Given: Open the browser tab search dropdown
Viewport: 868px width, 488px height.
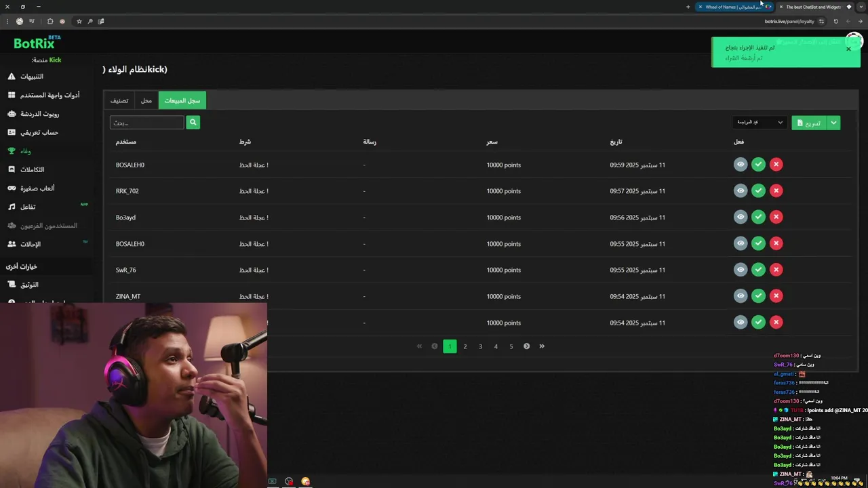Looking at the screenshot, I should click(861, 7).
